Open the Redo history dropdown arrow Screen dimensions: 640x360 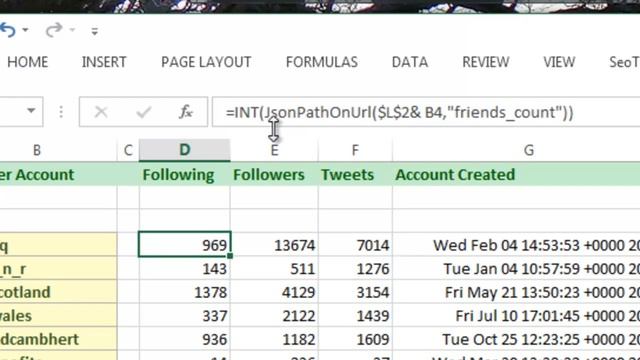point(72,30)
